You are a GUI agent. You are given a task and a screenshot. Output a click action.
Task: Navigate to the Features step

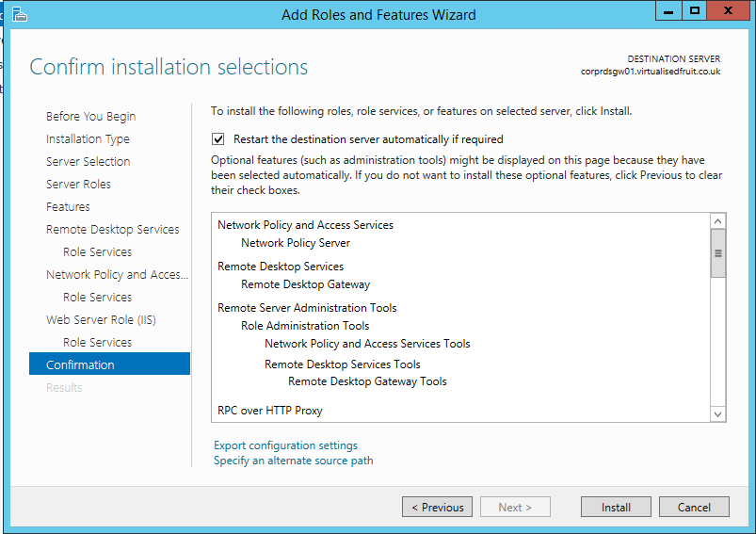coord(68,206)
